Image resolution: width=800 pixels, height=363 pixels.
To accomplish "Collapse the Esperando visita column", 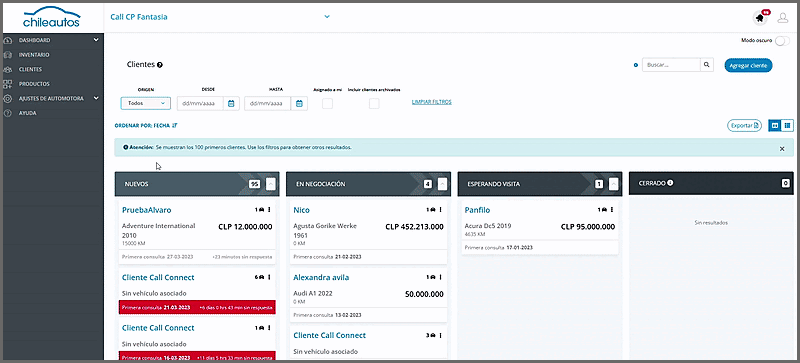I will click(614, 184).
